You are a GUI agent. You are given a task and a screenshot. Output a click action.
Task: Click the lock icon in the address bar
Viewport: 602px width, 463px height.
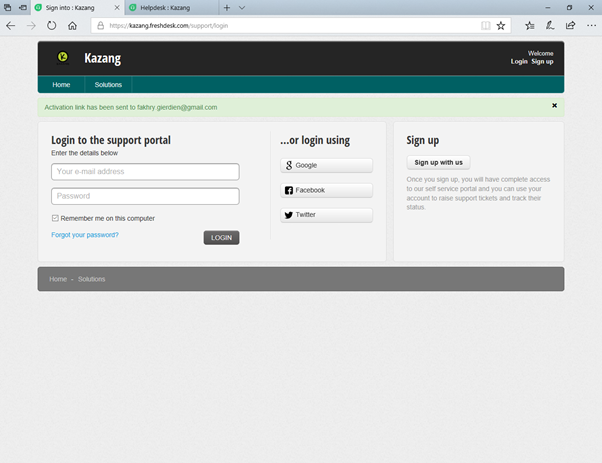click(x=101, y=26)
